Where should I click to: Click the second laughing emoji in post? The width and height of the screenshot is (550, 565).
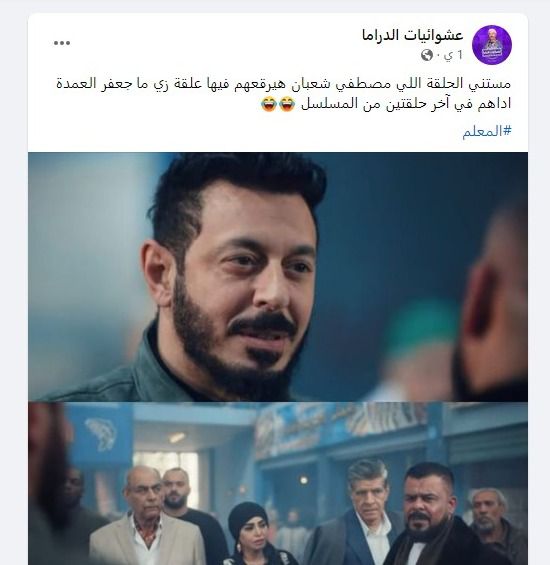click(x=269, y=104)
